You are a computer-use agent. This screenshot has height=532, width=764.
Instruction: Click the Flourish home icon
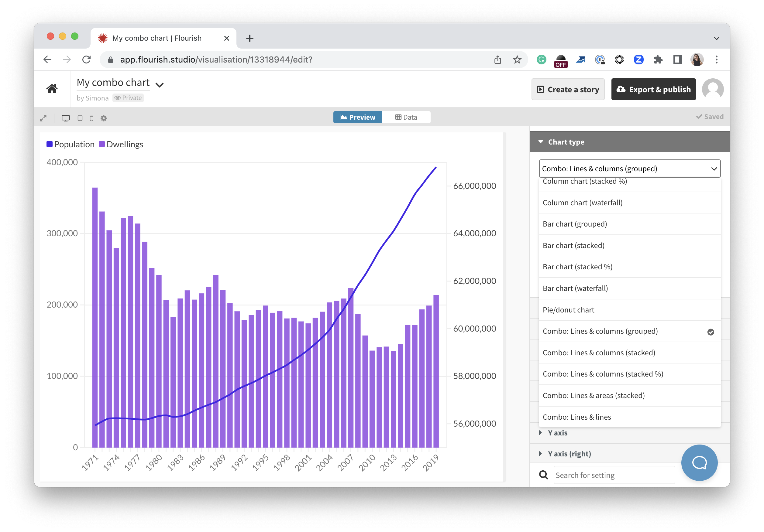[52, 89]
